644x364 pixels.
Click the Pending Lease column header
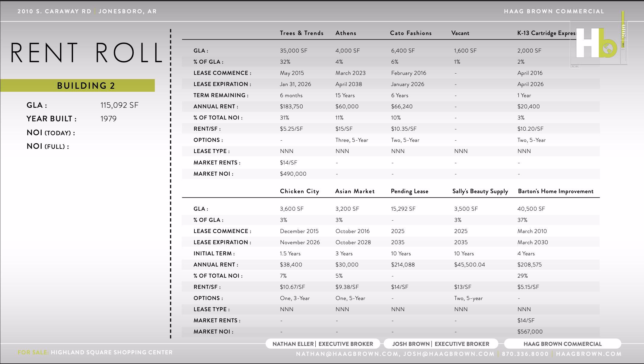click(410, 191)
